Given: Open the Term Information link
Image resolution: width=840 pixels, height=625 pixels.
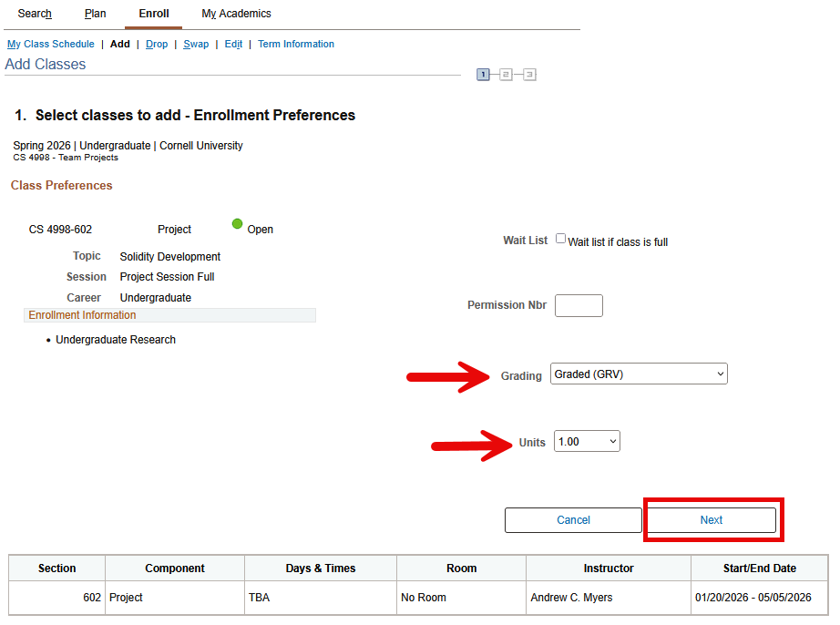Looking at the screenshot, I should pos(295,44).
